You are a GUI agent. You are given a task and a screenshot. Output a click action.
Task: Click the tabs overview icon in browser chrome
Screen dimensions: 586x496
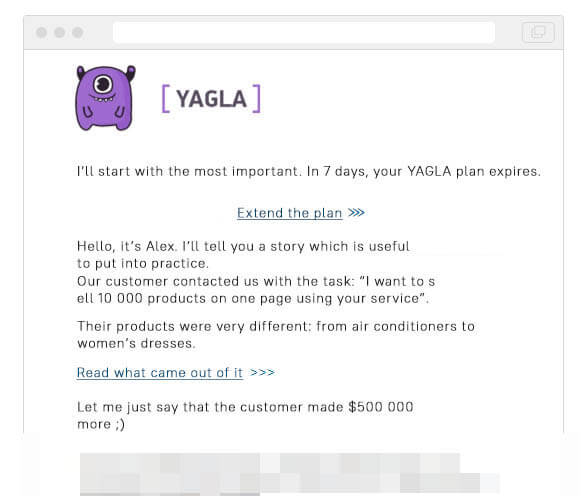click(538, 32)
